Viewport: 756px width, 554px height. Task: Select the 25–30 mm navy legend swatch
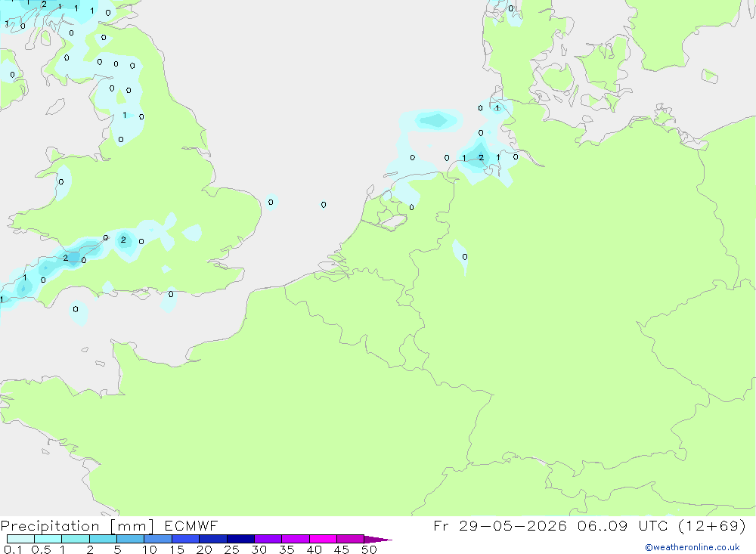[240, 539]
